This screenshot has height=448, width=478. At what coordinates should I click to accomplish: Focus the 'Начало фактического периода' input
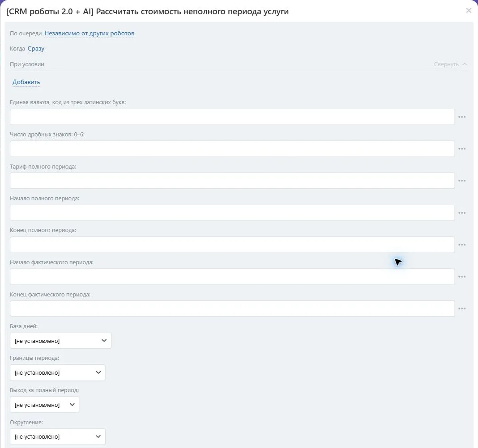232,277
